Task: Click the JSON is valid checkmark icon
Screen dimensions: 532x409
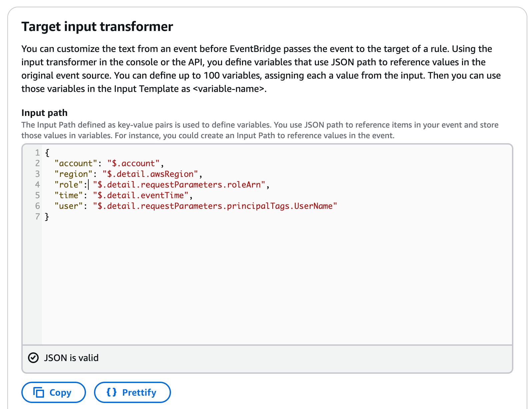Action: click(33, 358)
